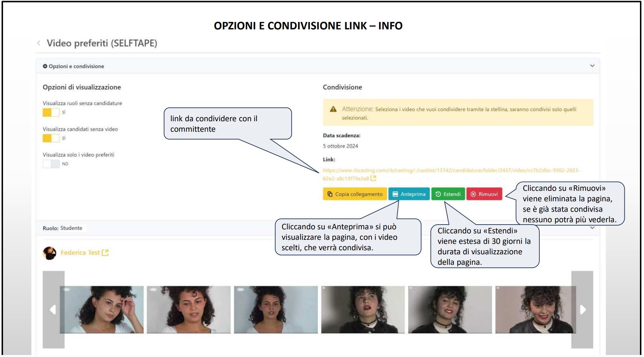Click the Estendi button

click(448, 194)
